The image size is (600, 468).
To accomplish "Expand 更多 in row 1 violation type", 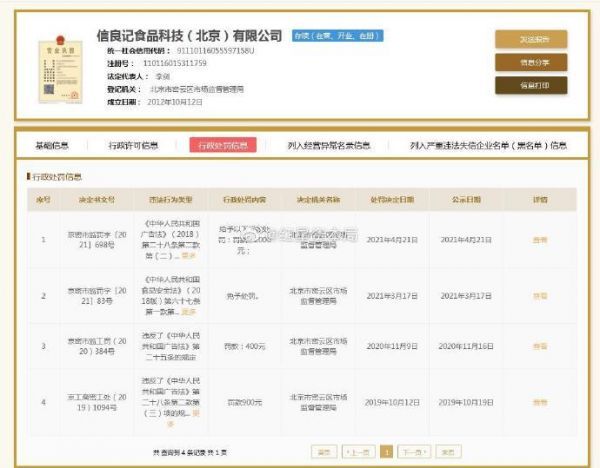I will tap(188, 256).
